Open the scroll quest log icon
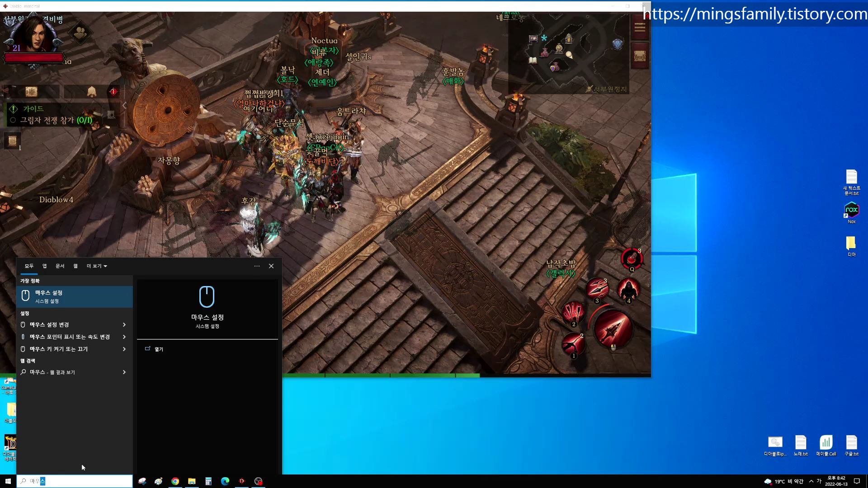The image size is (868, 488). 12,141
